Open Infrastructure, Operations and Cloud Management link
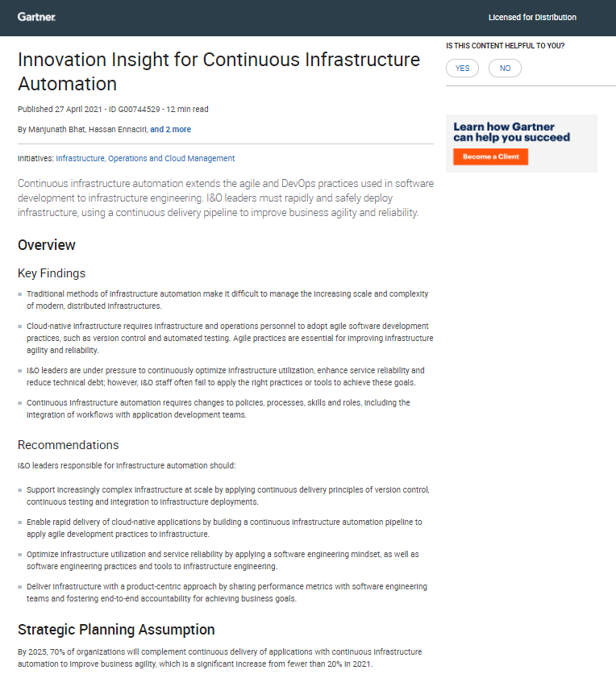This screenshot has width=616, height=695. pos(145,158)
